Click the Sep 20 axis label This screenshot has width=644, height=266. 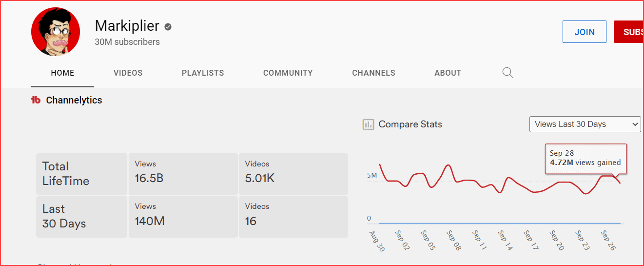pos(557,241)
